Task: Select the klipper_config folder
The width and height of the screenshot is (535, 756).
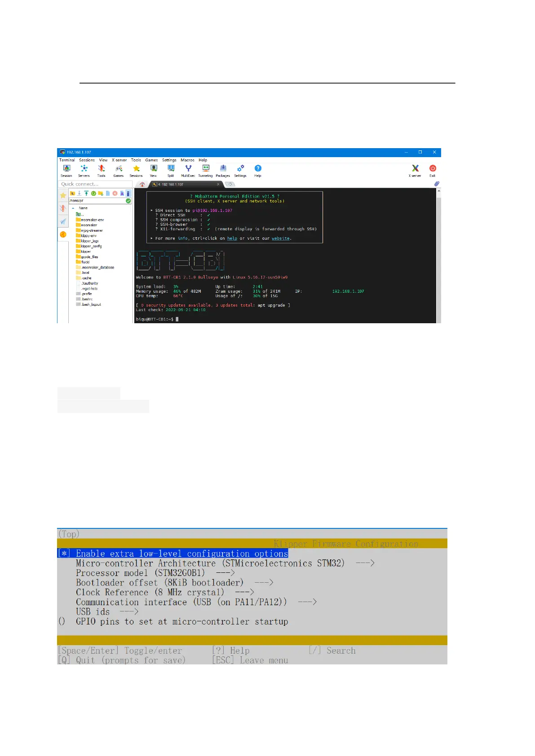Action: click(89, 246)
